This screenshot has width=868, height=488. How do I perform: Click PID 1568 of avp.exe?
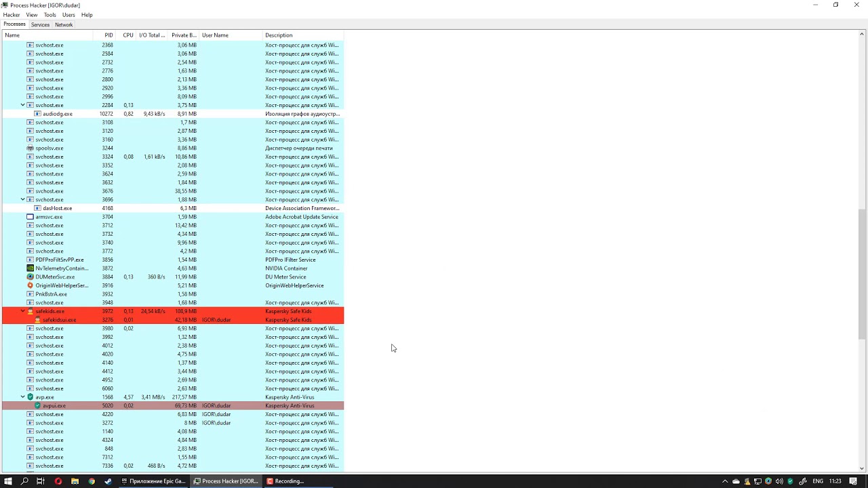[108, 397]
